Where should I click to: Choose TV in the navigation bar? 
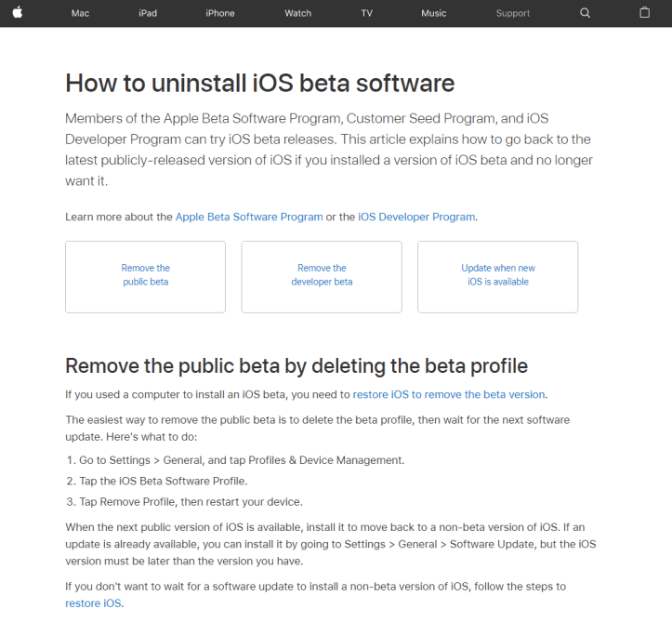pos(366,13)
